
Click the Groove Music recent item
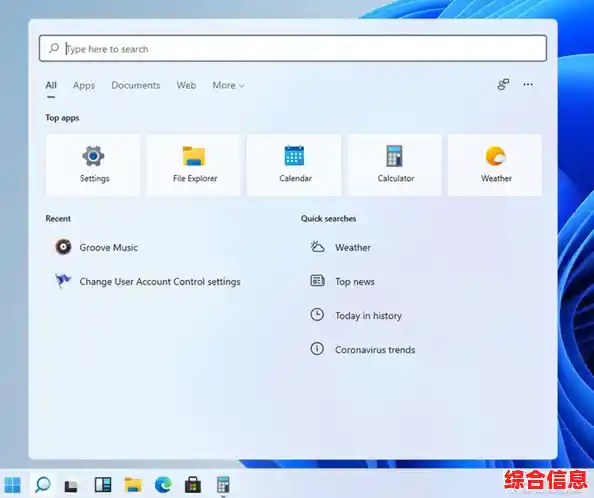coord(96,247)
